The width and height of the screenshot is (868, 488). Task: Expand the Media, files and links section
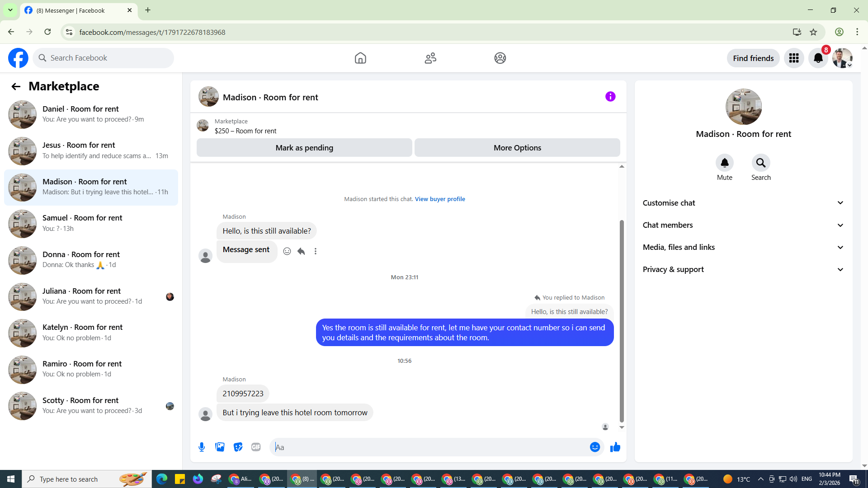click(x=743, y=247)
